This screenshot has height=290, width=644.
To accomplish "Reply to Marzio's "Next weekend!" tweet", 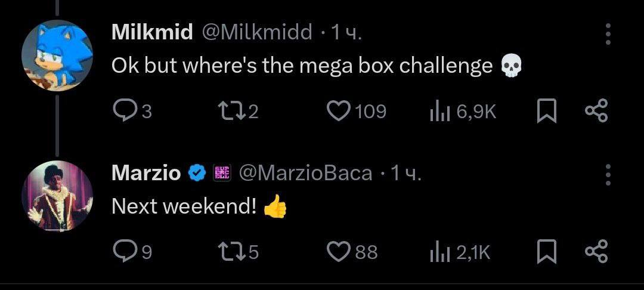I will pyautogui.click(x=125, y=252).
